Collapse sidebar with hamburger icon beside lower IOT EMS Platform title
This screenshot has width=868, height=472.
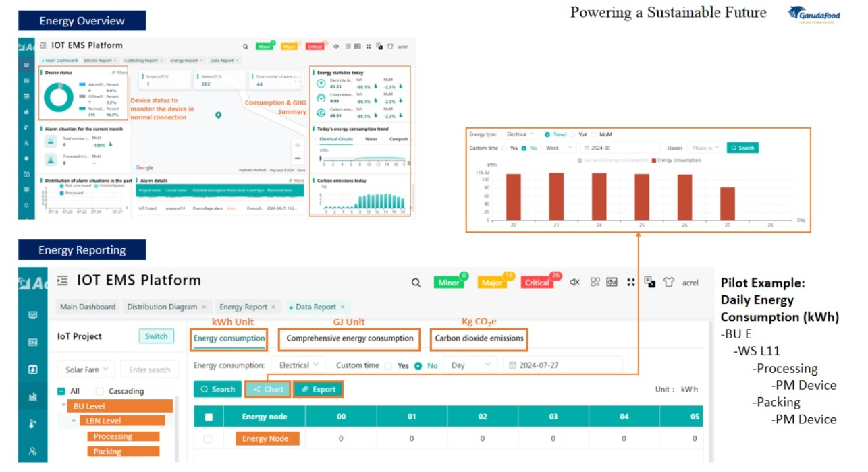pos(63,281)
